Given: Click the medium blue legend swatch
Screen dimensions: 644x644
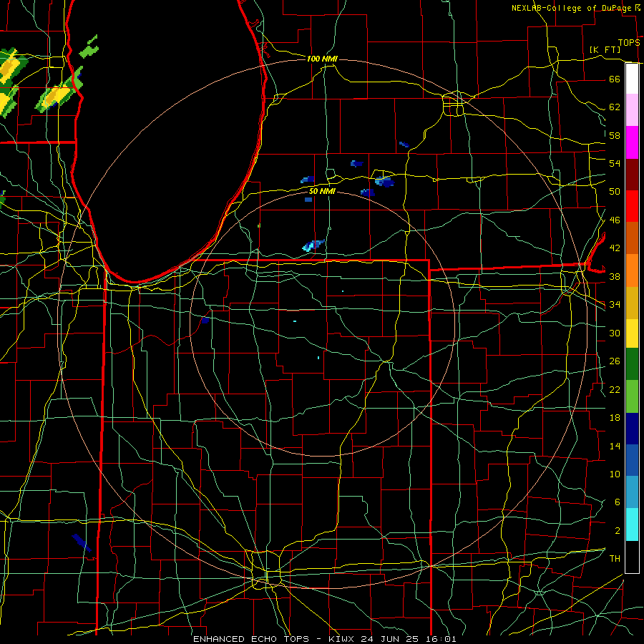Looking at the screenshot, I should (632, 460).
